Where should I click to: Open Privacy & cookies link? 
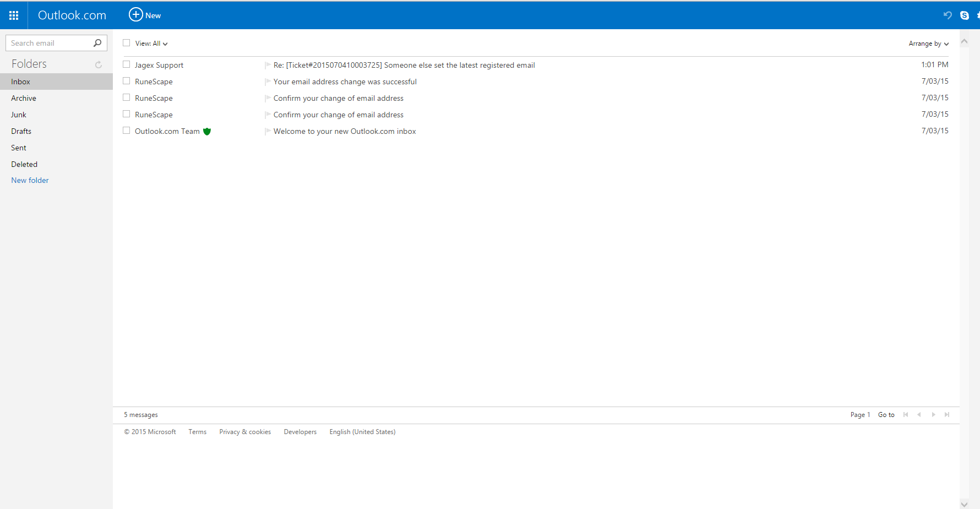coord(245,432)
